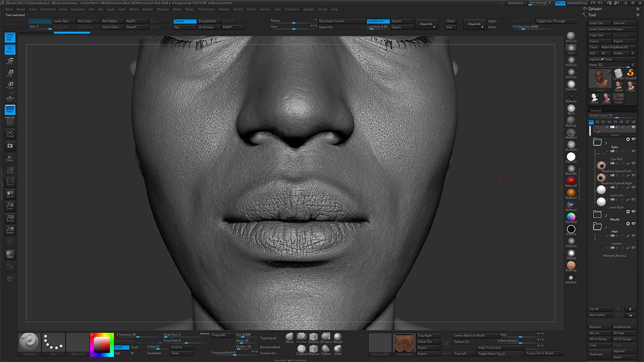Switch to the V2 UV map tab
644x362 pixels.
click(x=596, y=122)
